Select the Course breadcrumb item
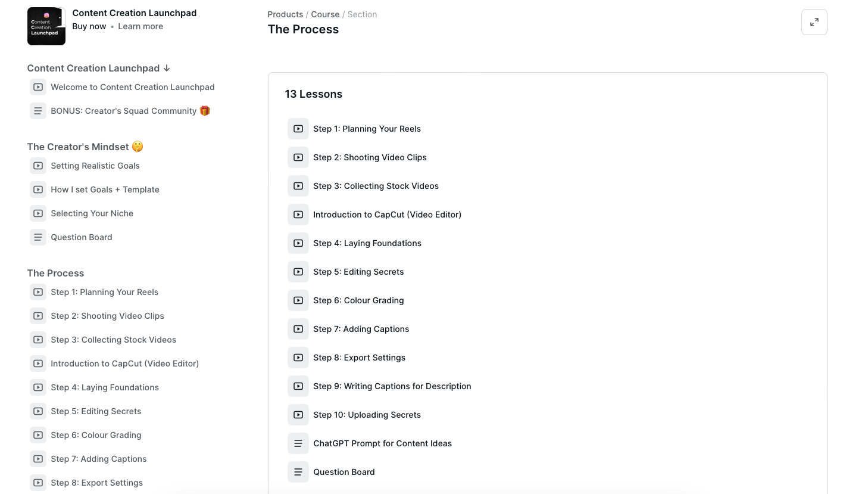The height and width of the screenshot is (494, 868). 326,14
